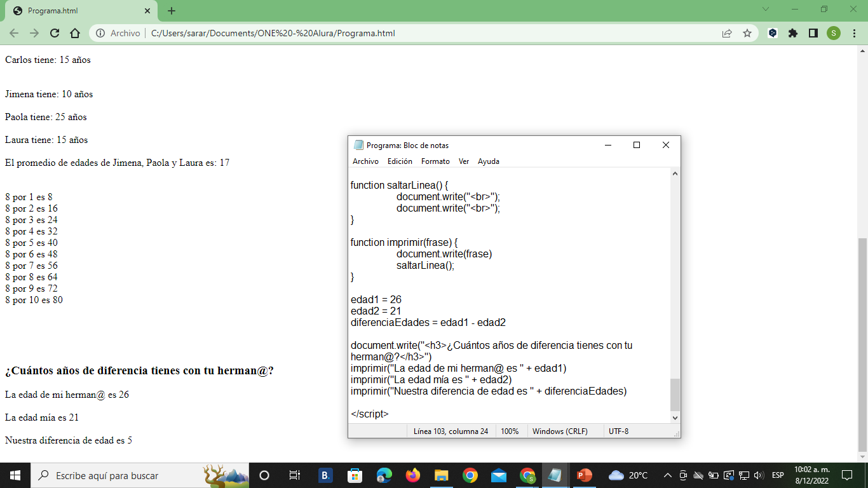Open Chrome's three-dot menu
This screenshot has height=488, width=868.
point(854,33)
